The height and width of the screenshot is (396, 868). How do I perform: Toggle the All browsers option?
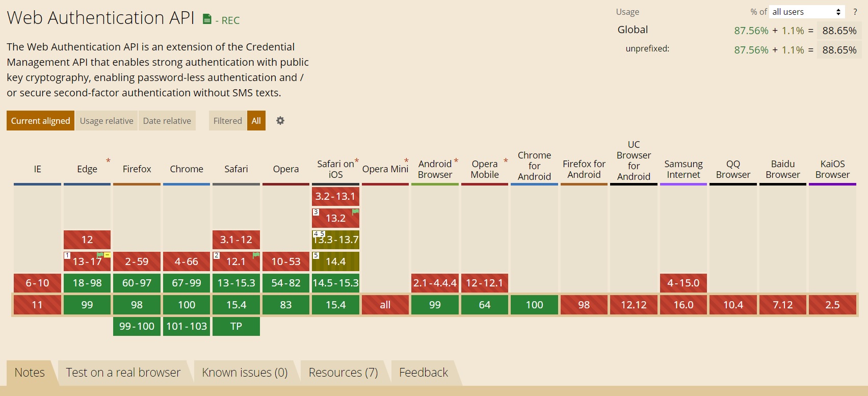[x=256, y=121]
